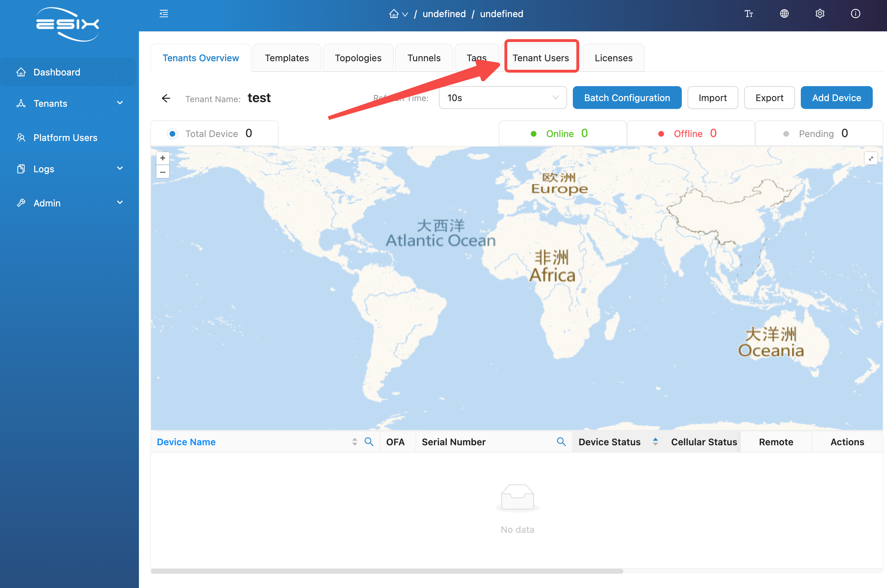
Task: Expand the map to fullscreen
Action: (x=871, y=159)
